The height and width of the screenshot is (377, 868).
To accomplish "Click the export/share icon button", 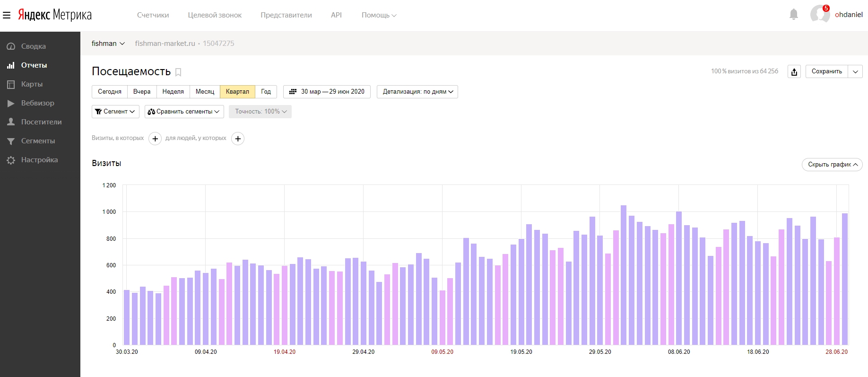I will point(794,71).
